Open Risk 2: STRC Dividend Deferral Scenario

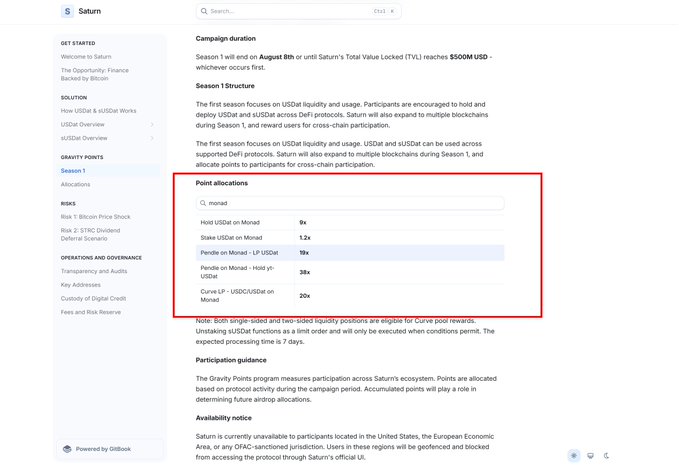click(x=91, y=234)
